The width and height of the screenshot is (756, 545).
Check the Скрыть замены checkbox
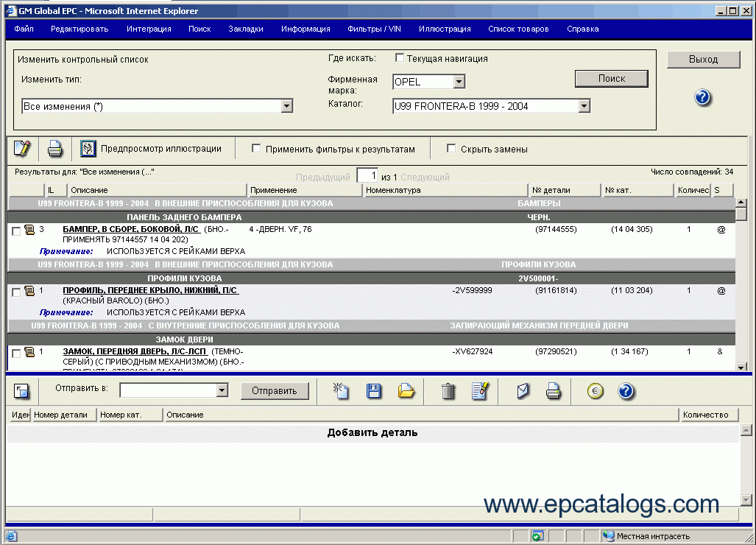click(x=451, y=149)
